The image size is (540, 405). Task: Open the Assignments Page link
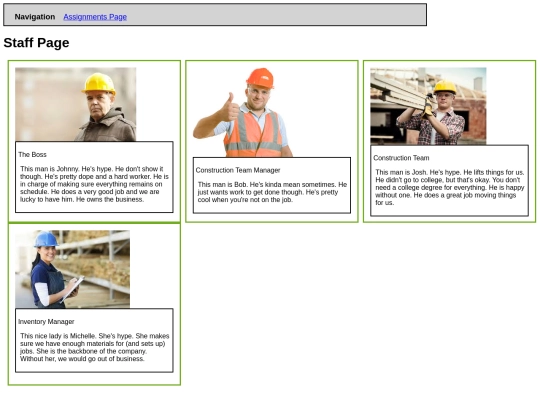tap(95, 17)
